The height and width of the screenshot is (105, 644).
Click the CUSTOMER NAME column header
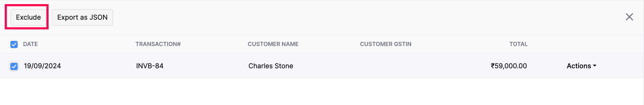(x=273, y=44)
